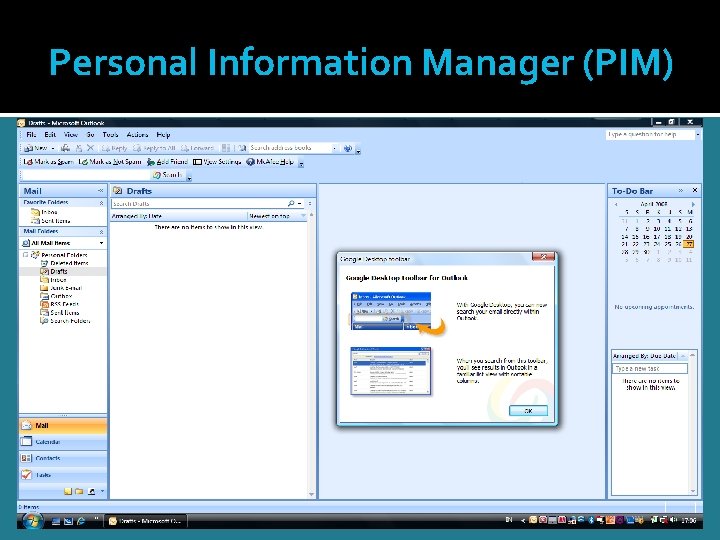Open the Edit menu
Image resolution: width=720 pixels, height=540 pixels.
tap(50, 135)
